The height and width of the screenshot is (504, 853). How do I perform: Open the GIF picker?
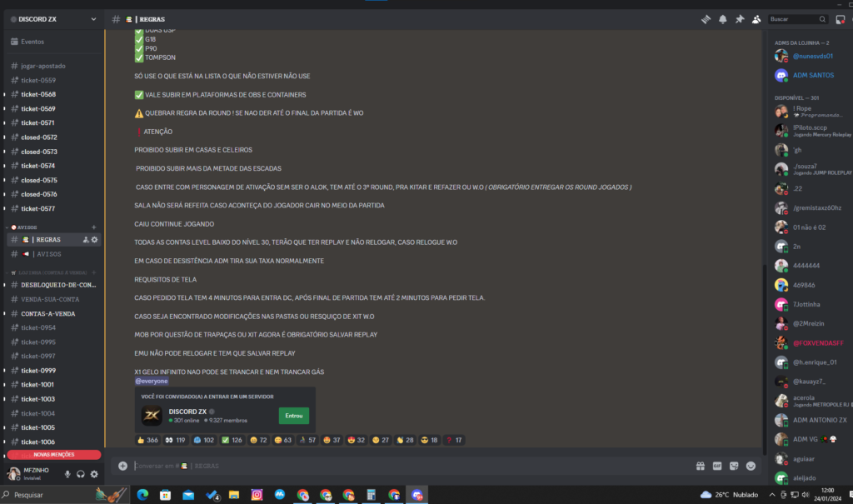pos(717,466)
